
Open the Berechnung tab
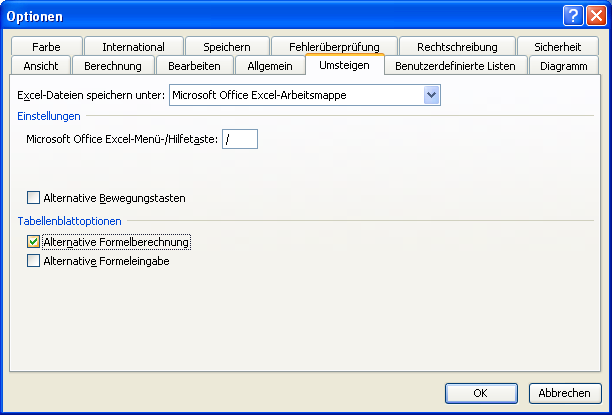click(x=113, y=66)
